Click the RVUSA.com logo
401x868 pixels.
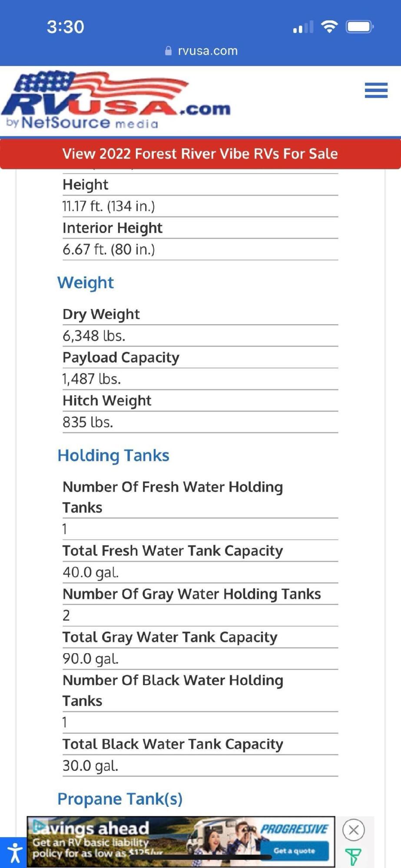pos(116,101)
